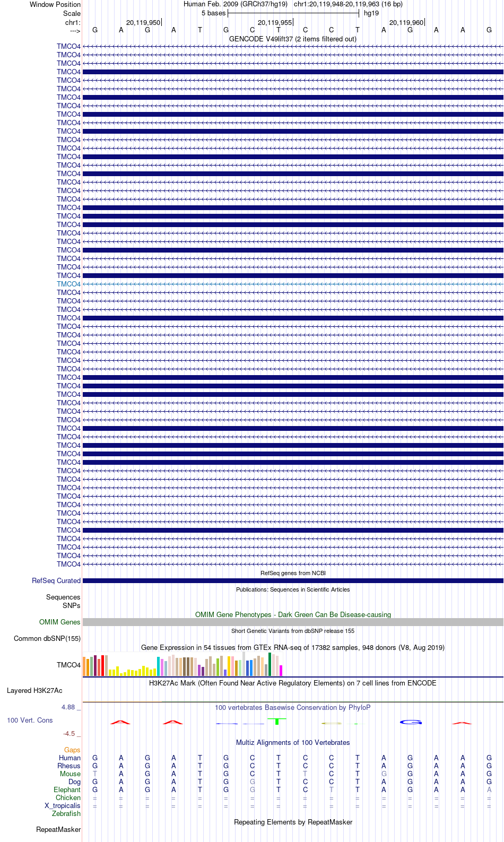Click the orange Gaps row label
Image resolution: width=504 pixels, height=842 pixels.
point(72,750)
